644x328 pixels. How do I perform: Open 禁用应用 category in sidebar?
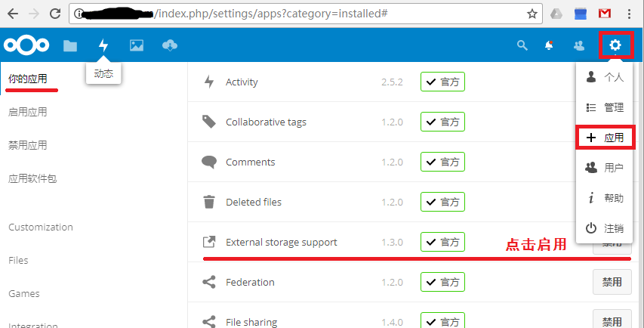tap(27, 145)
